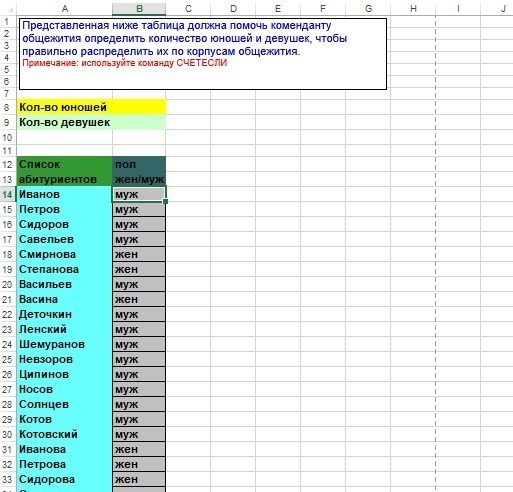The image size is (513, 492).
Task: Click the Список абитуриентов header cell
Action: pyautogui.click(x=65, y=171)
